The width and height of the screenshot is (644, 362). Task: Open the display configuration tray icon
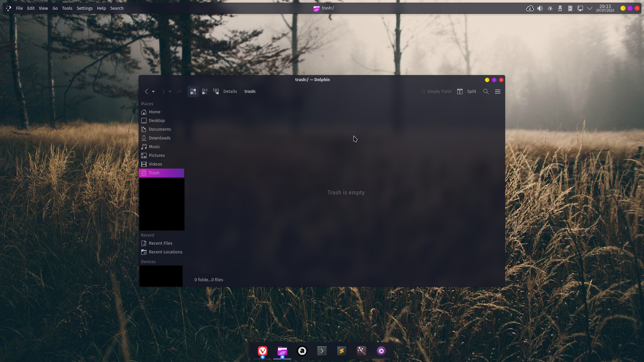(580, 8)
